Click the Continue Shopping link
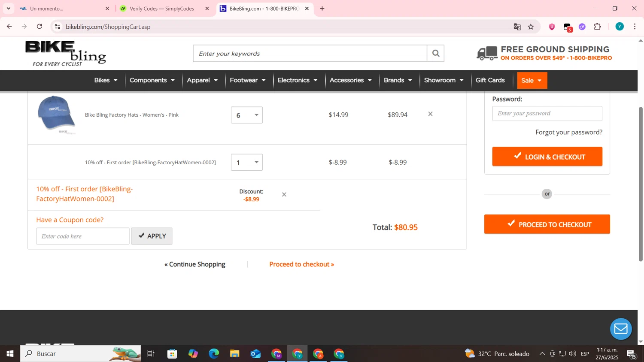The height and width of the screenshot is (362, 644). click(x=195, y=264)
